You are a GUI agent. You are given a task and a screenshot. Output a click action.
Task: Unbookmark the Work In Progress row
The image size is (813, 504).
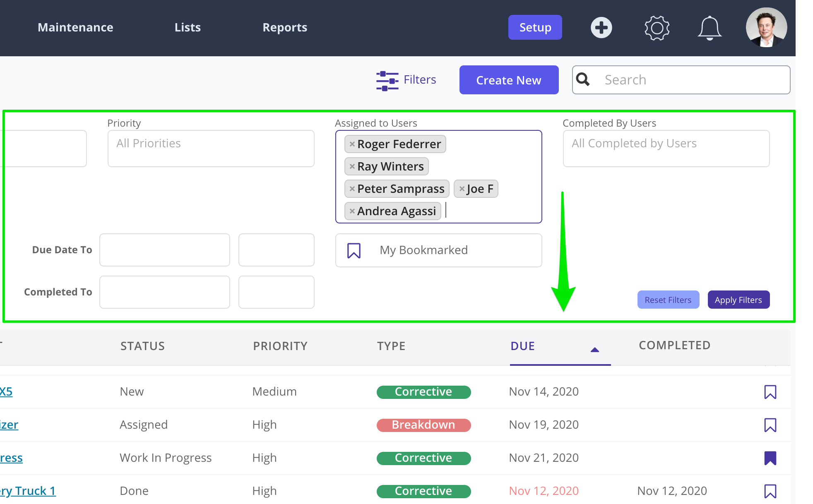[x=770, y=458]
